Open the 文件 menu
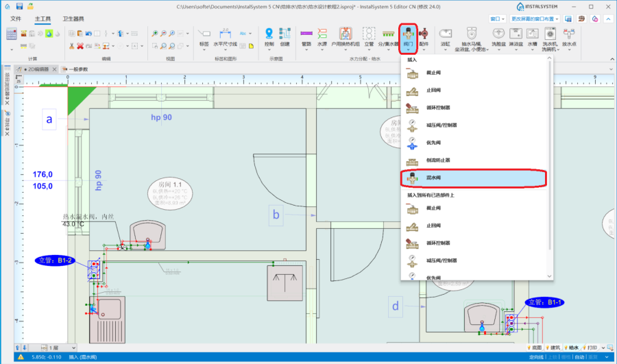 coord(16,19)
